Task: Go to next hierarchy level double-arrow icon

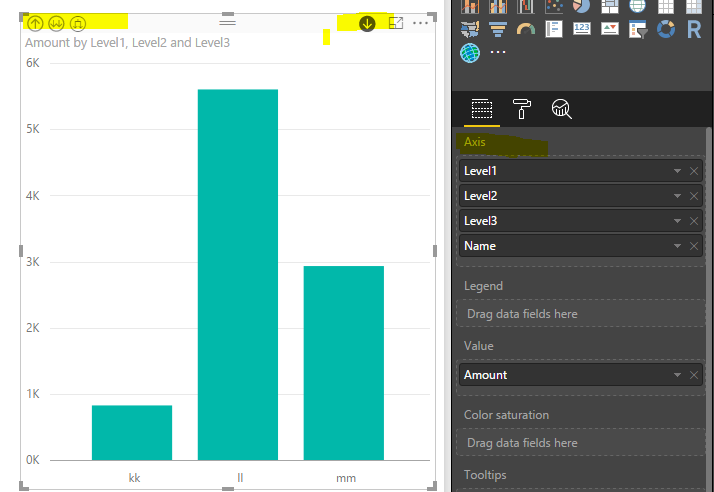Action: (x=56, y=23)
